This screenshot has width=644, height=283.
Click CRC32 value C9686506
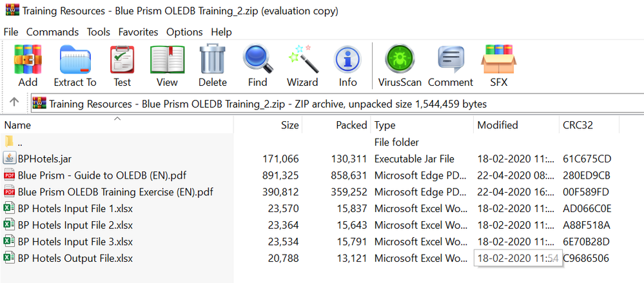point(586,258)
